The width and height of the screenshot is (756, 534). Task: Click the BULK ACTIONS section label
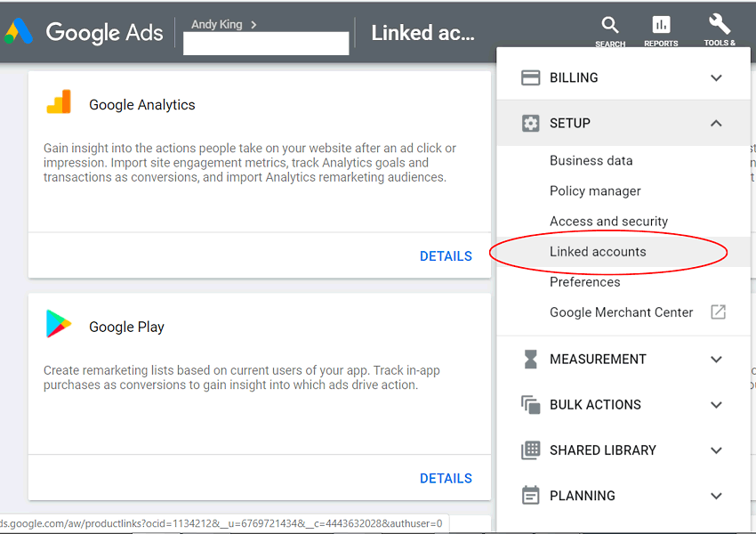tap(595, 405)
